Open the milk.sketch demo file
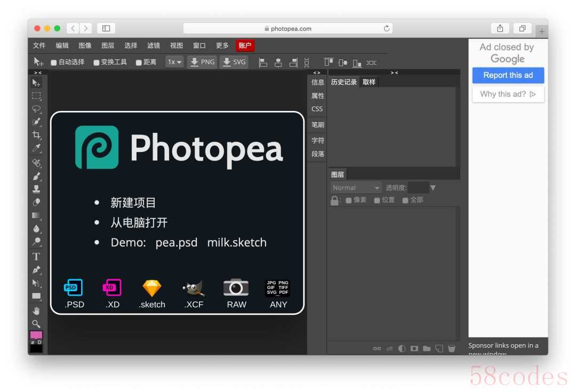Viewport: 576px width, 392px height. pos(237,243)
